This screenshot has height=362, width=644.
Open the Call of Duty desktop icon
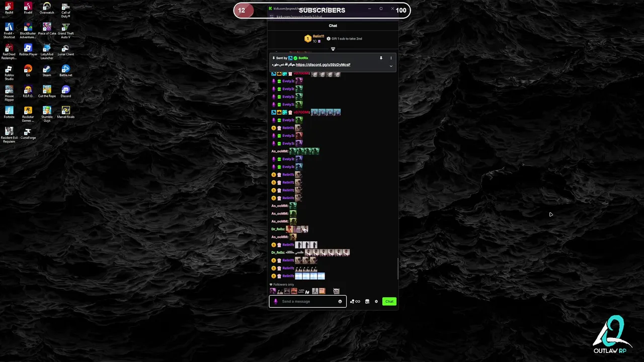click(65, 10)
